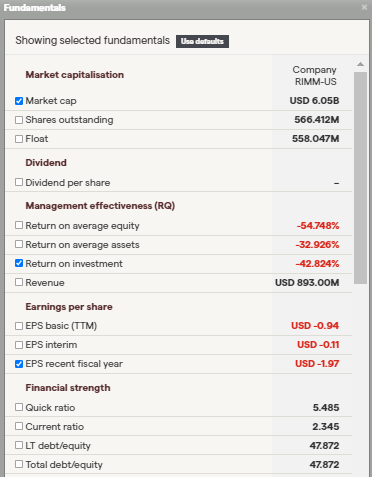372x477 pixels.
Task: Uncheck the Market cap checkbox
Action: coord(19,101)
